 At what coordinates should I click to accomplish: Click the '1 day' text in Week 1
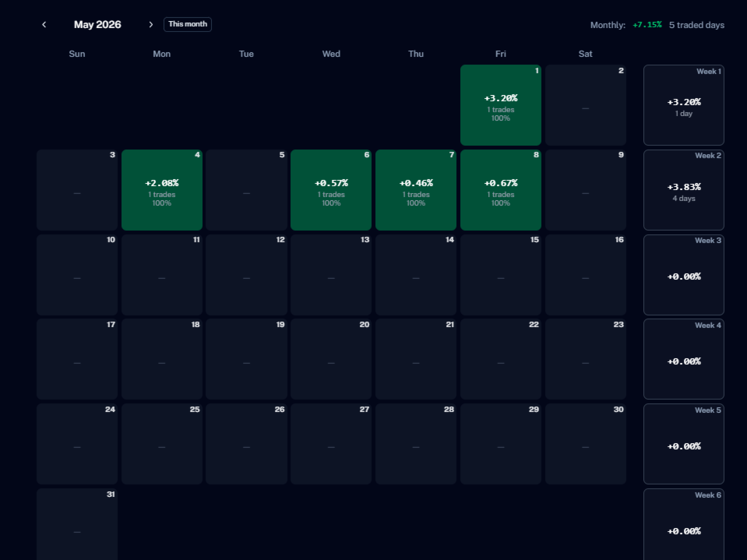pos(684,114)
